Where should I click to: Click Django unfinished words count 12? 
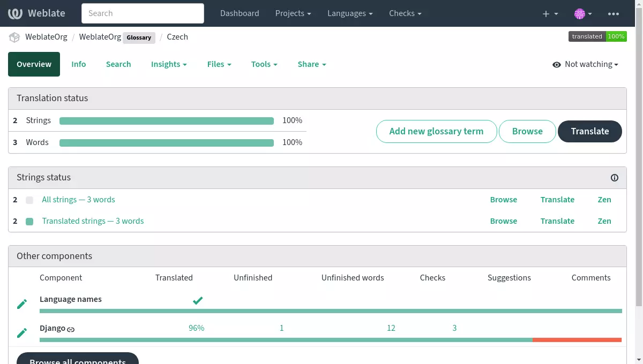click(391, 328)
